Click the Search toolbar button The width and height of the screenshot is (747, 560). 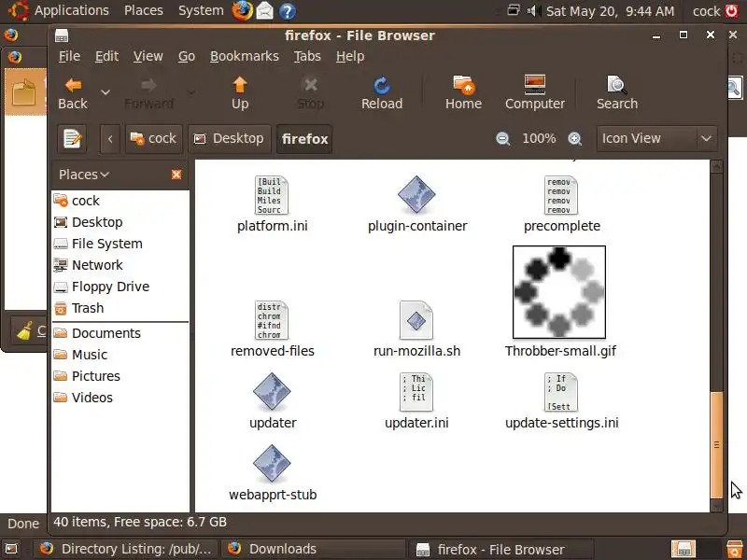[x=617, y=93]
